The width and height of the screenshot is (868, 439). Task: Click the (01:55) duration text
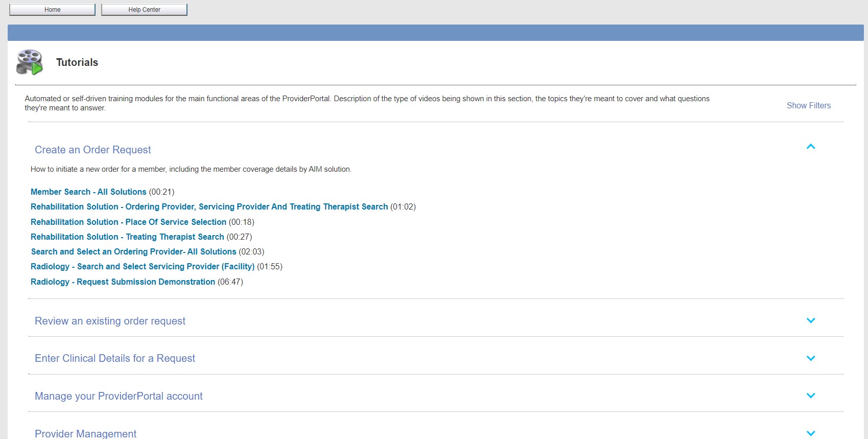click(x=270, y=266)
